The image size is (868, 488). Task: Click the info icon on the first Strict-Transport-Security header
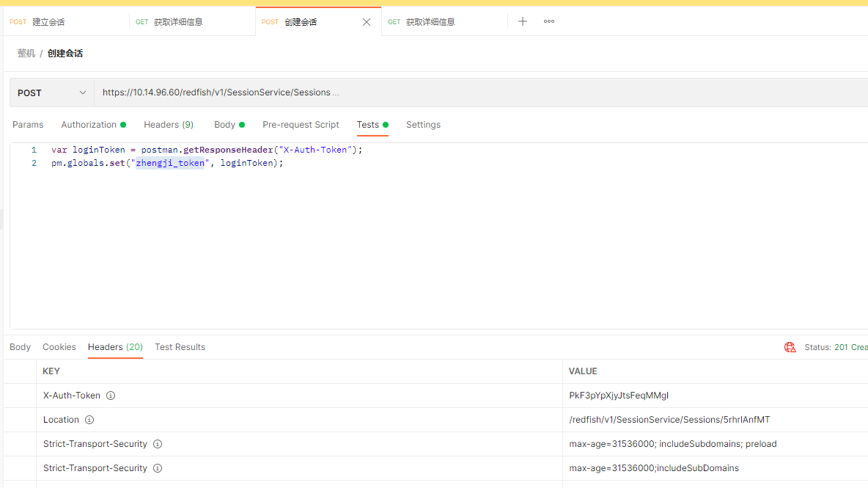[158, 443]
